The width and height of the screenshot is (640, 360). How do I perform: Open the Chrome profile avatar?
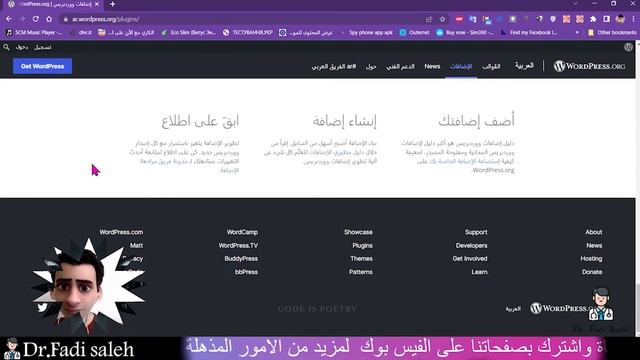pos(620,19)
